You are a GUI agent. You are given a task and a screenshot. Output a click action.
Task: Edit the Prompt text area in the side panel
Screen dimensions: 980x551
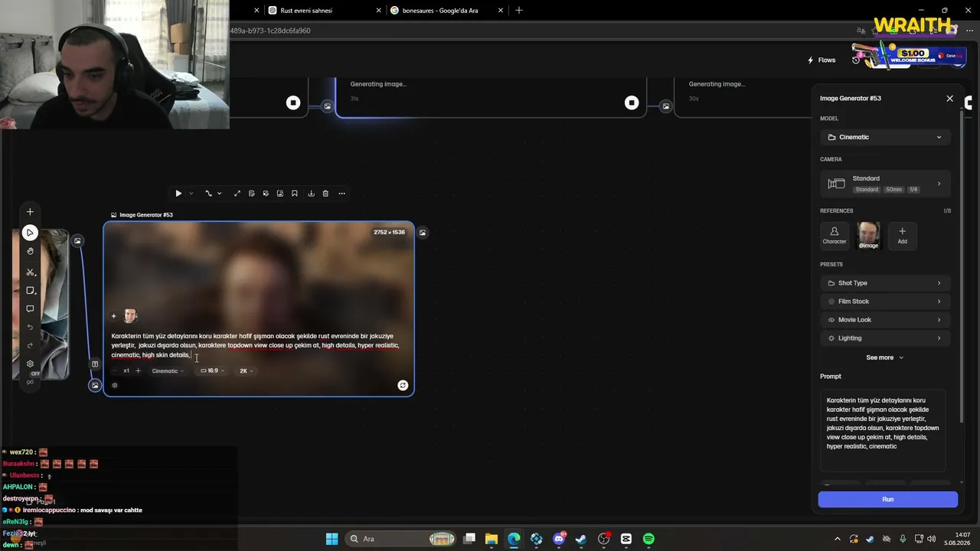[x=883, y=430]
